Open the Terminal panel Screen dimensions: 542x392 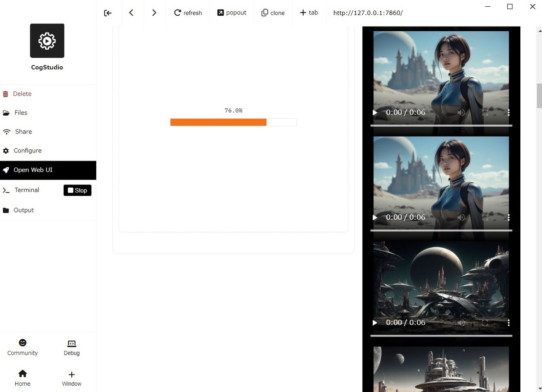[26, 190]
